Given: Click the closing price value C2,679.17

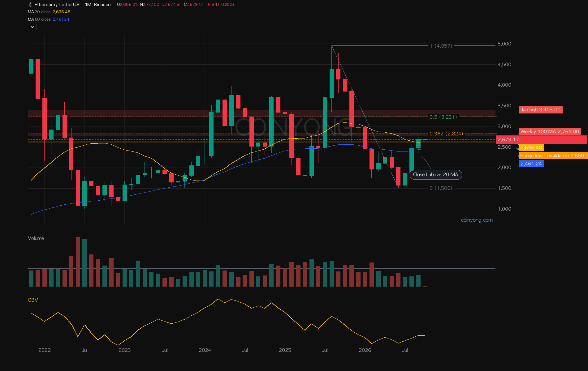Looking at the screenshot, I should point(193,5).
